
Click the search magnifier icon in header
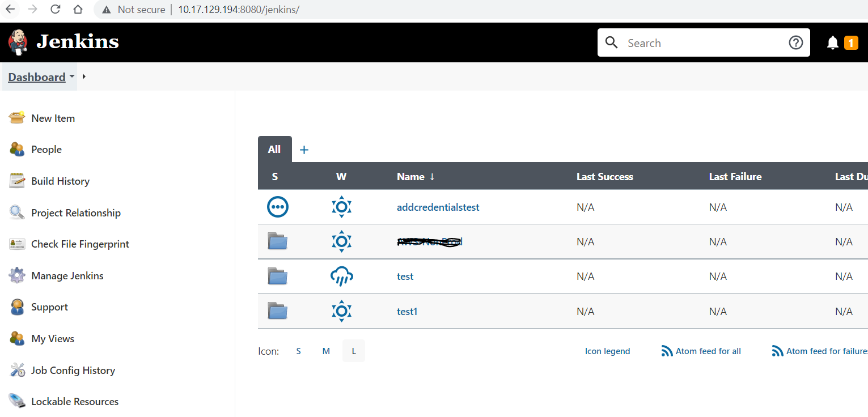[612, 42]
